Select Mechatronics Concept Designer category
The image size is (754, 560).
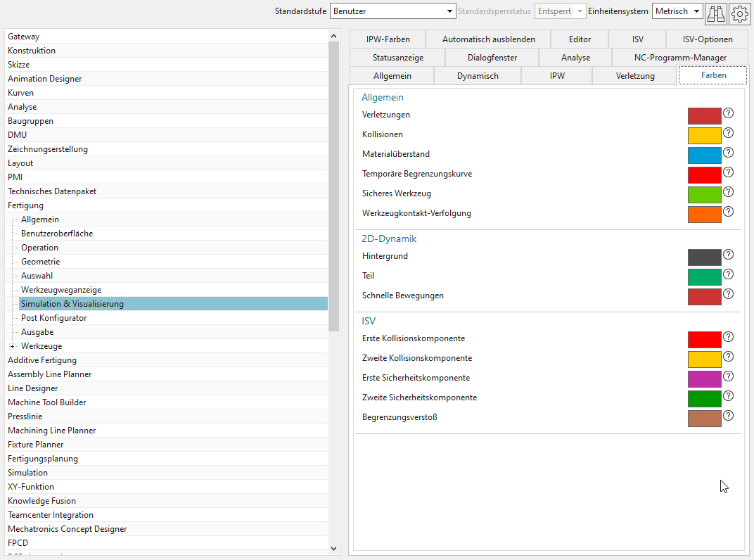click(x=167, y=529)
